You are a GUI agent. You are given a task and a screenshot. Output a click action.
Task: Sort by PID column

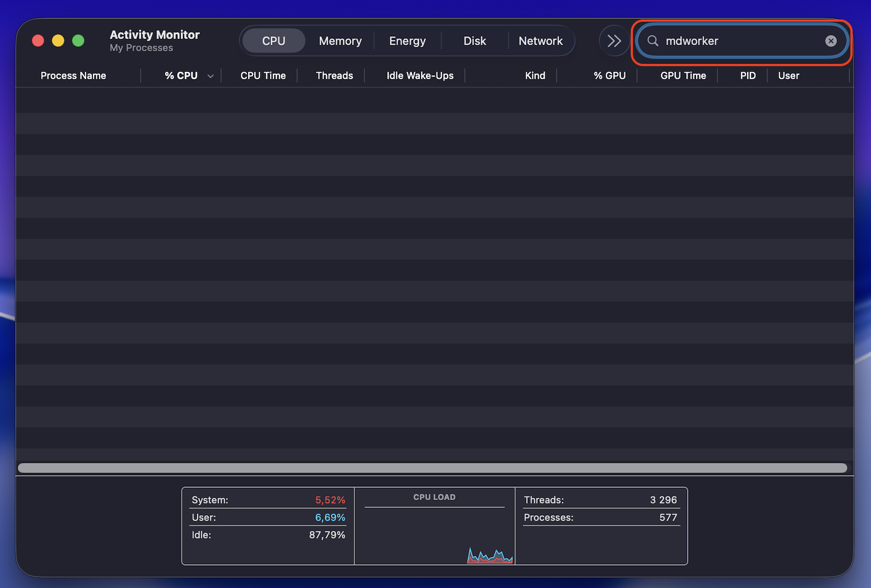coord(748,76)
